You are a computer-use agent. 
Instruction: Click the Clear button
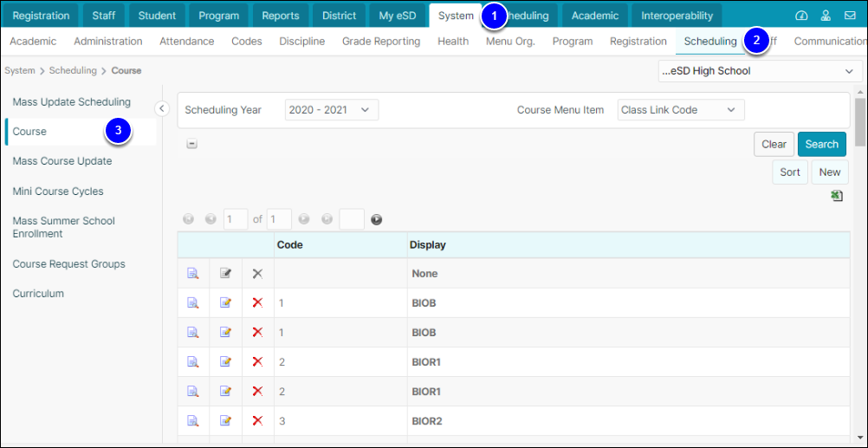tap(774, 144)
